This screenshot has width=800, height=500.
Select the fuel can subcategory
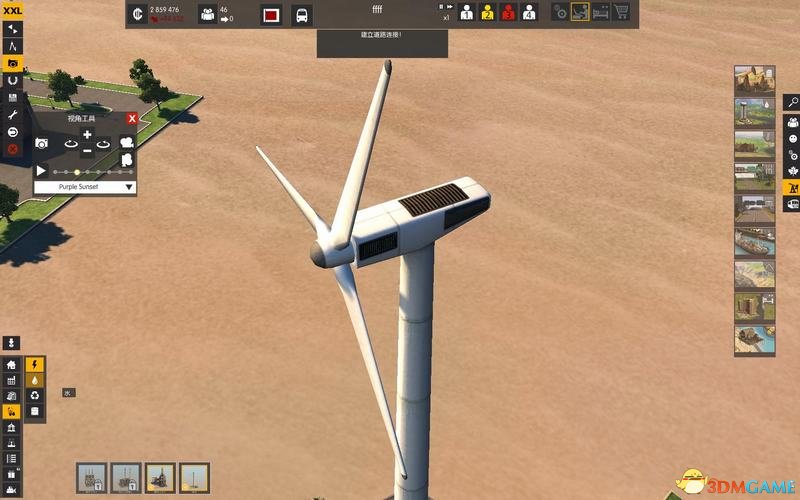point(35,411)
